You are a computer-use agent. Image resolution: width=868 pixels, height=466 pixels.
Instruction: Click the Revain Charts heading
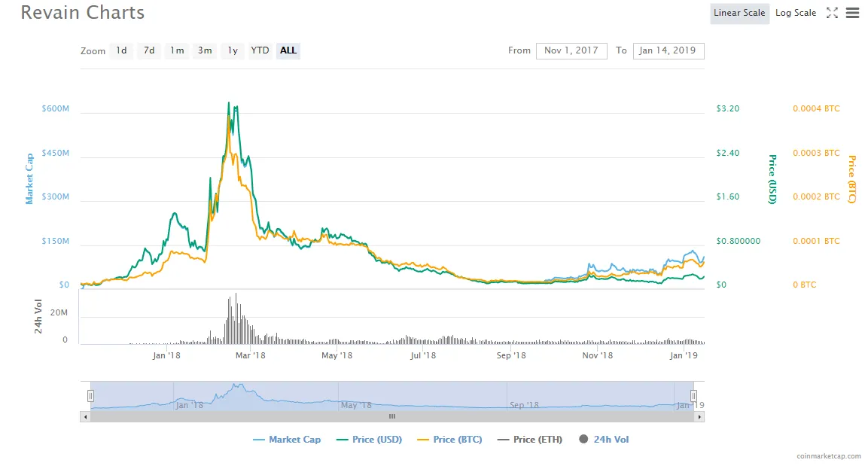pos(83,13)
